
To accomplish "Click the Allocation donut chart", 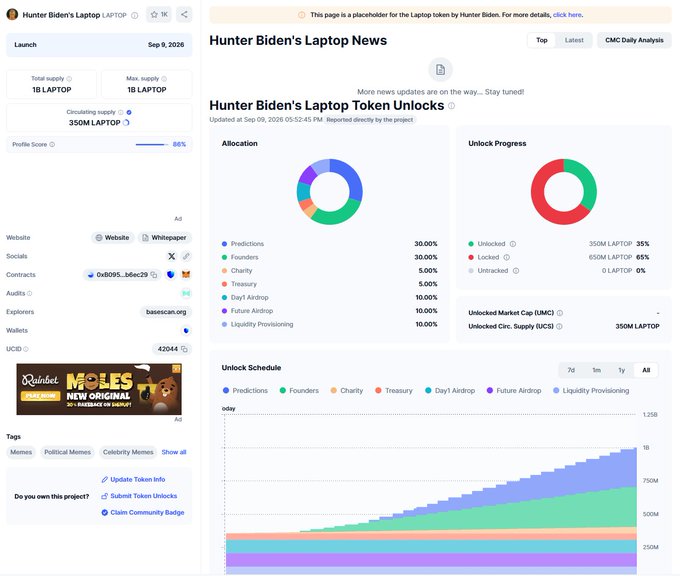I will pyautogui.click(x=330, y=191).
